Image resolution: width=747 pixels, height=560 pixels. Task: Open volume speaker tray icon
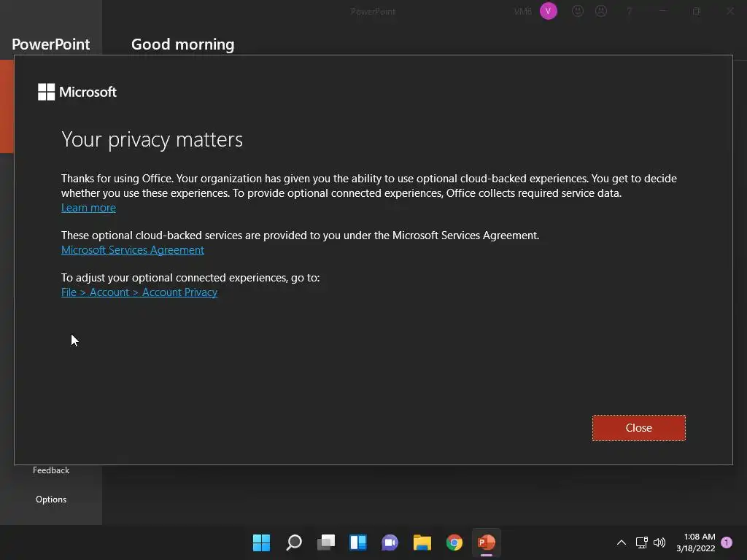pyautogui.click(x=659, y=542)
